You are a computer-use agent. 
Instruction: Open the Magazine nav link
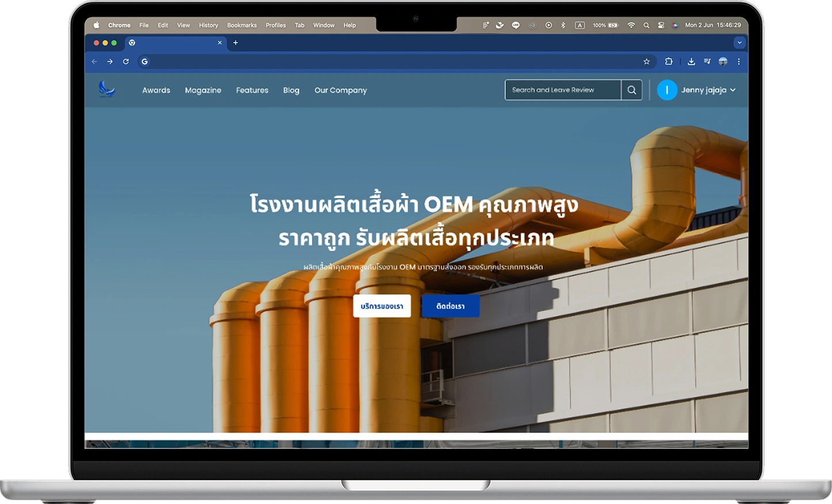click(x=203, y=90)
